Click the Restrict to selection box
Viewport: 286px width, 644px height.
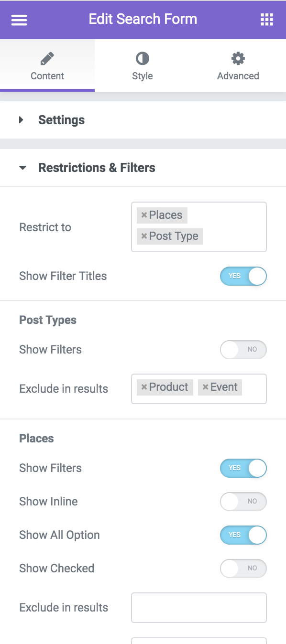[x=198, y=227]
